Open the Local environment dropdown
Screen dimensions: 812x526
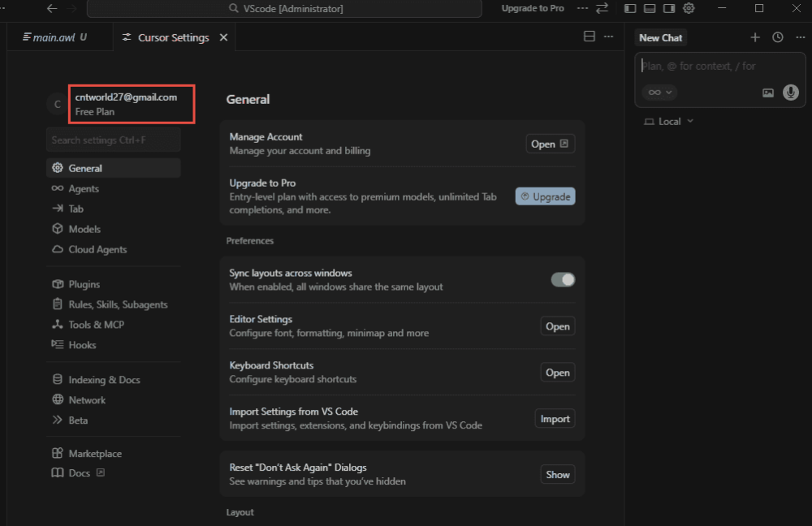tap(669, 121)
